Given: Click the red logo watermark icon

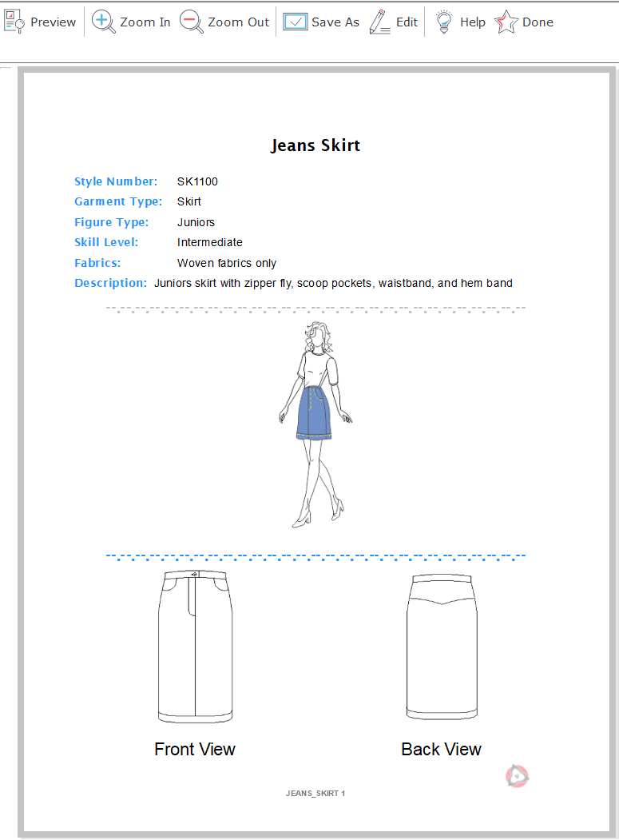Looking at the screenshot, I should (518, 775).
